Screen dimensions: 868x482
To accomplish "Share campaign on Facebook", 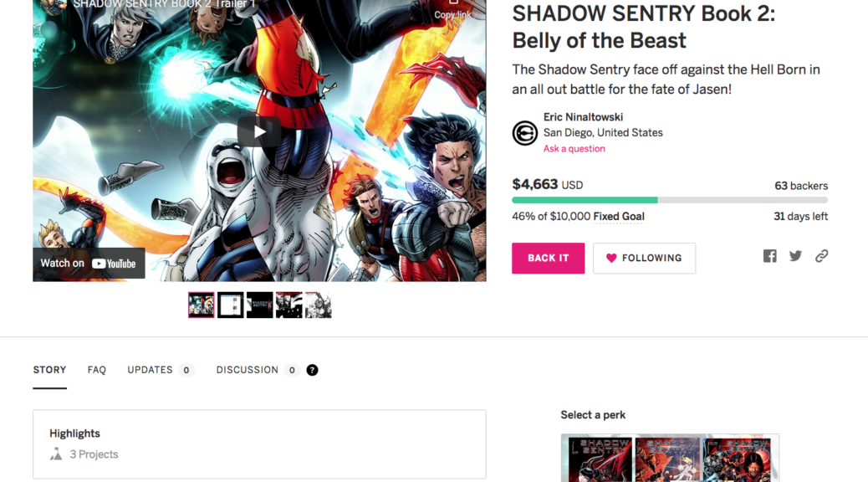I will 769,256.
